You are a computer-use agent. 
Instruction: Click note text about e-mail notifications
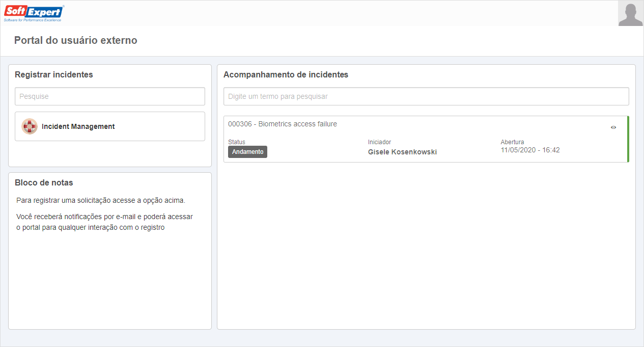tap(104, 222)
